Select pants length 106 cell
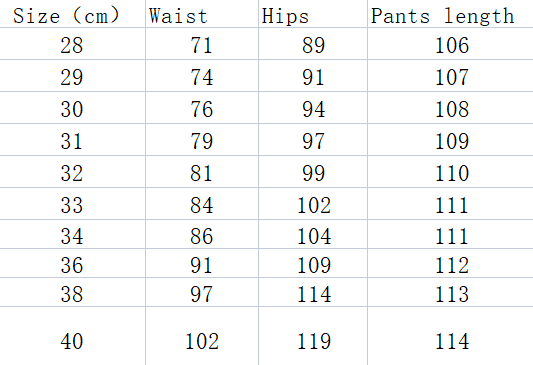The height and width of the screenshot is (365, 533). pyautogui.click(x=450, y=44)
